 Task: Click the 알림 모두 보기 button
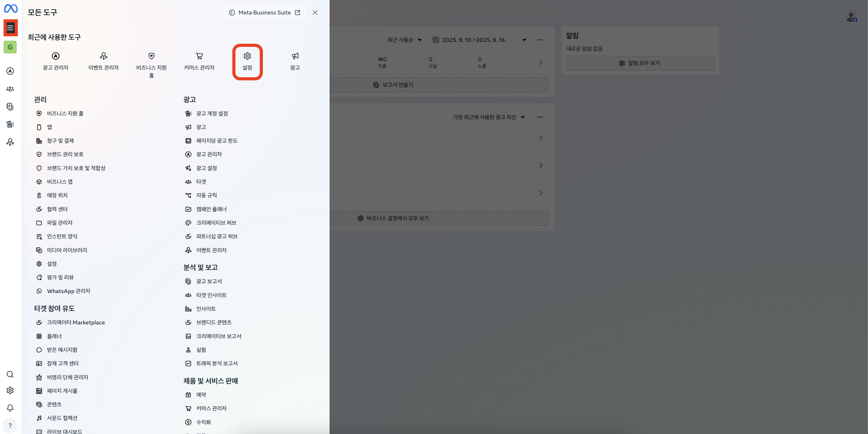(640, 63)
